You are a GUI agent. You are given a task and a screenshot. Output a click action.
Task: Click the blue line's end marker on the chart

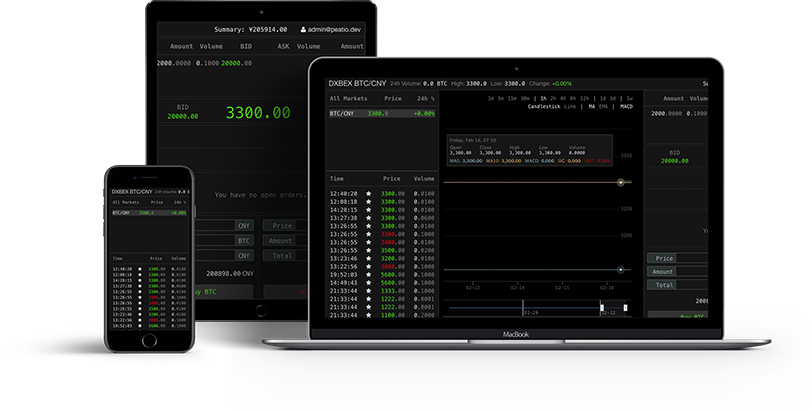click(x=620, y=270)
